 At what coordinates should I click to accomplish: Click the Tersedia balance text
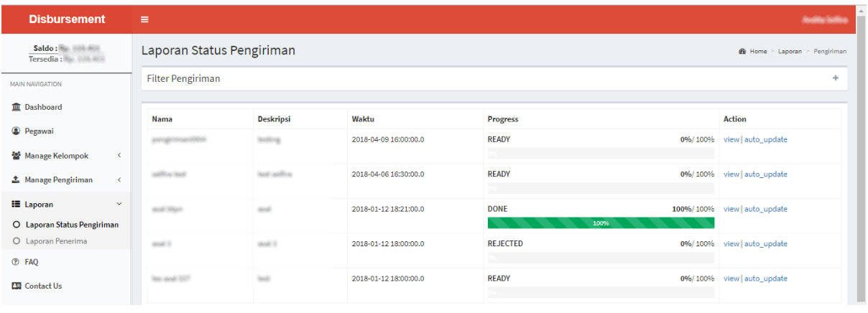click(x=66, y=59)
